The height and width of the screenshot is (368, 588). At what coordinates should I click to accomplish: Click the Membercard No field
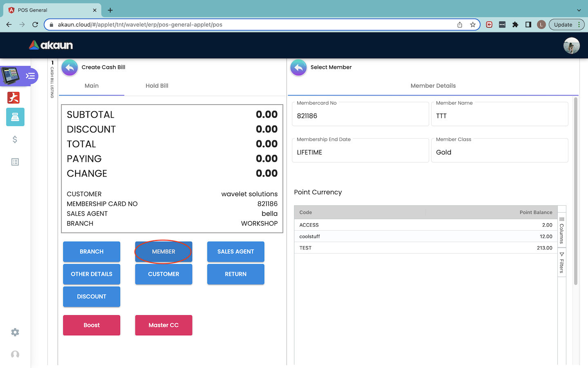(361, 114)
